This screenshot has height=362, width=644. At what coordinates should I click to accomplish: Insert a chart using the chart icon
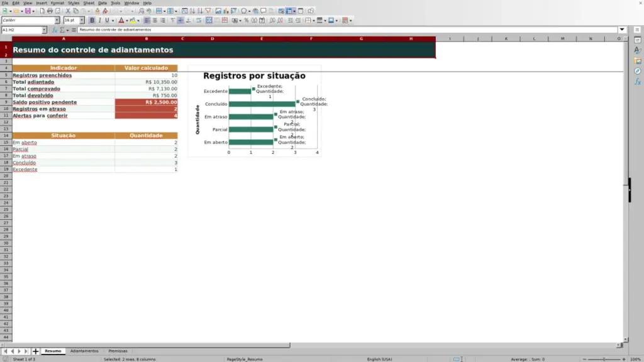226,11
